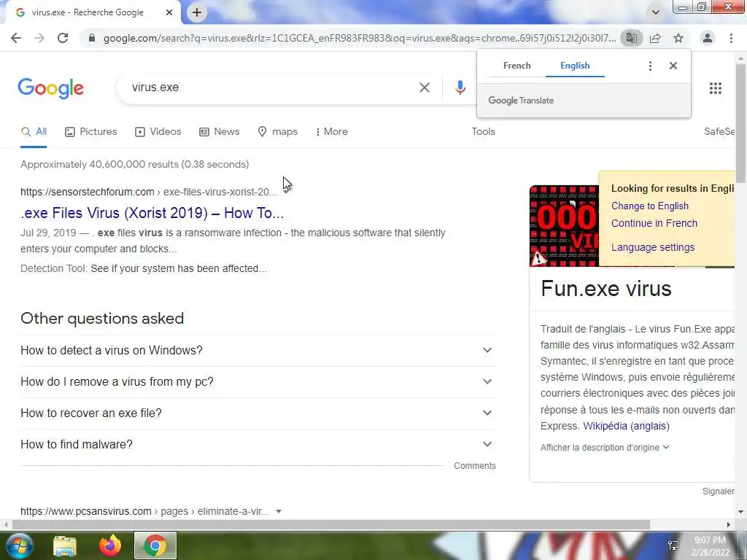Open dropdown arrow next to pcsansvirus.com URL
The image size is (747, 560).
click(x=279, y=511)
